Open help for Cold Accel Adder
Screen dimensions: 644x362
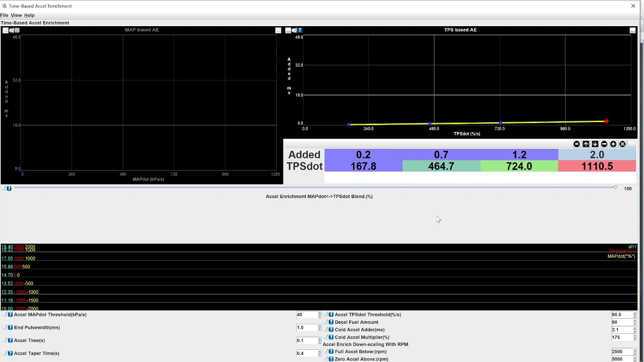click(x=331, y=330)
